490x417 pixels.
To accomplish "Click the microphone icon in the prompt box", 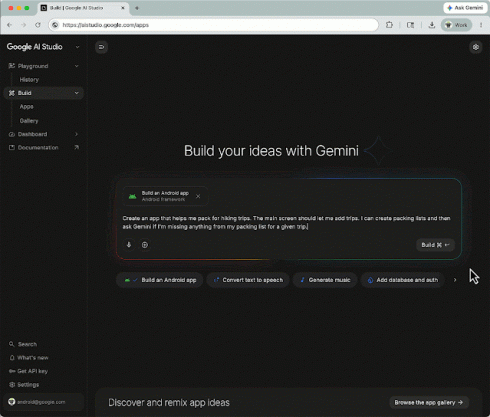I will (129, 245).
